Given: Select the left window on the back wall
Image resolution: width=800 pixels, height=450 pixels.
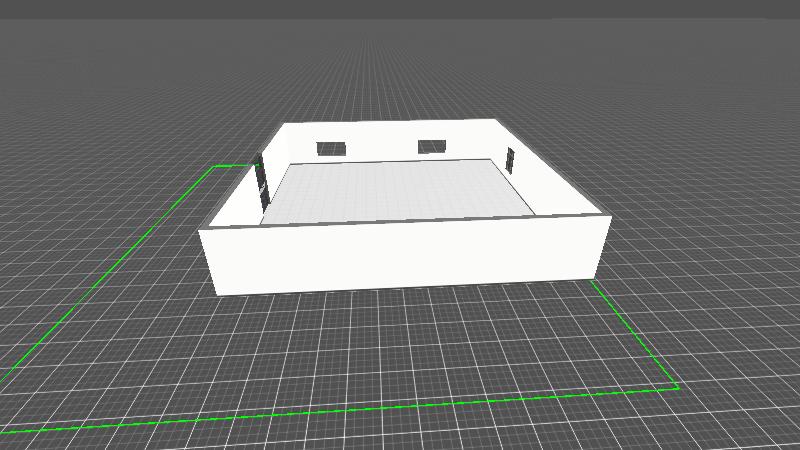Looking at the screenshot, I should (x=331, y=149).
